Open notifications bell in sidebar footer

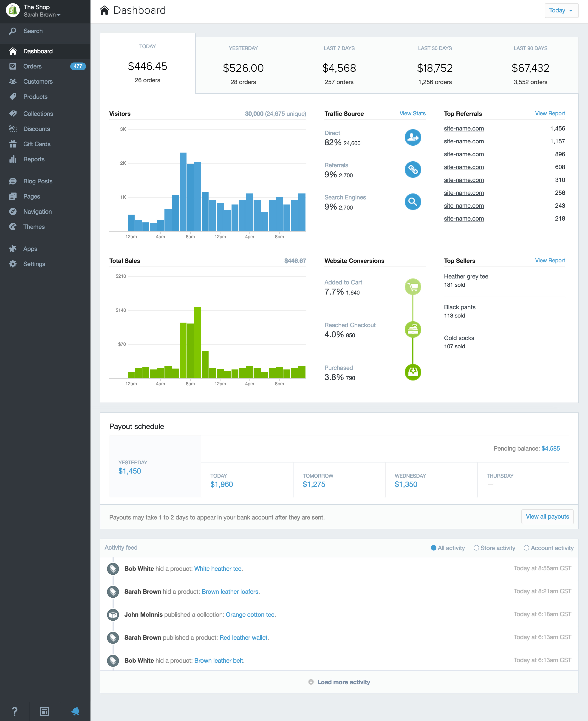click(75, 711)
